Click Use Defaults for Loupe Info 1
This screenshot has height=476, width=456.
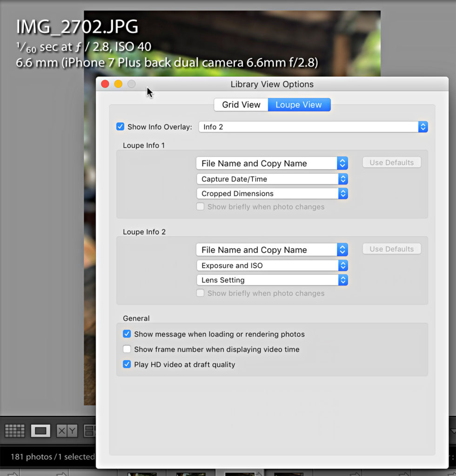(x=391, y=163)
